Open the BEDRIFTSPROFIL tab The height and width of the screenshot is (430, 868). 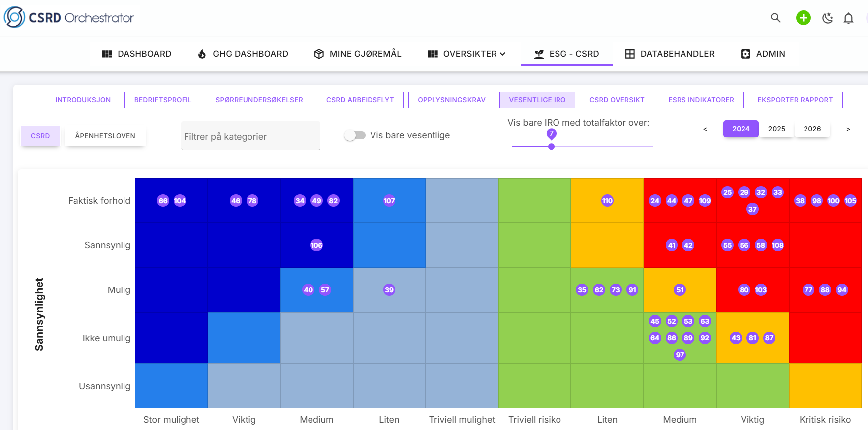(x=163, y=100)
